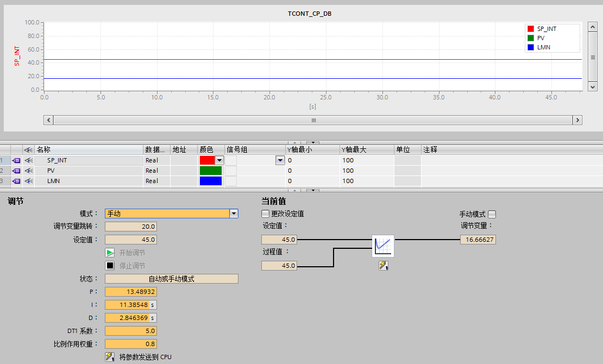Click the TCONT_CP_DB chart title
This screenshot has height=364, width=603.
pyautogui.click(x=310, y=14)
